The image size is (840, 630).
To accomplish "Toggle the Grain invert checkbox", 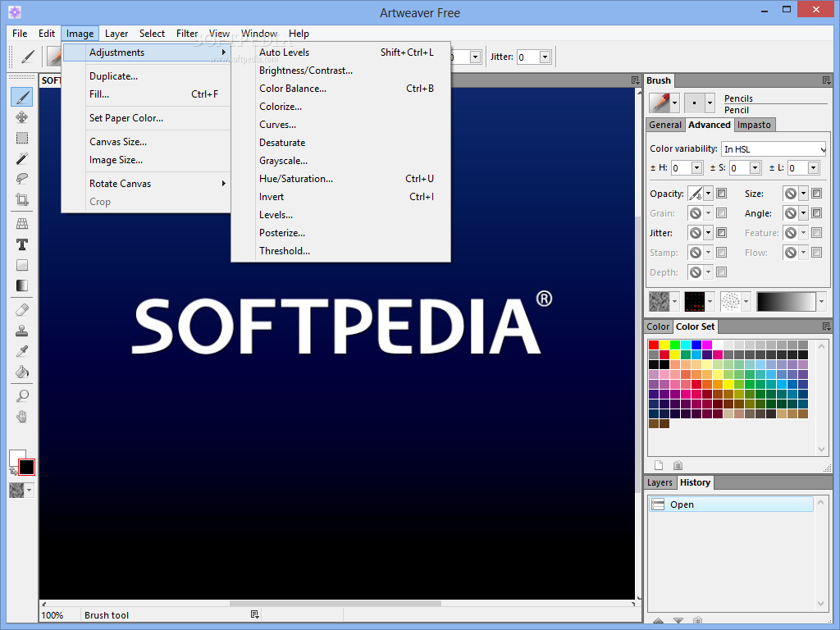I will click(x=722, y=213).
